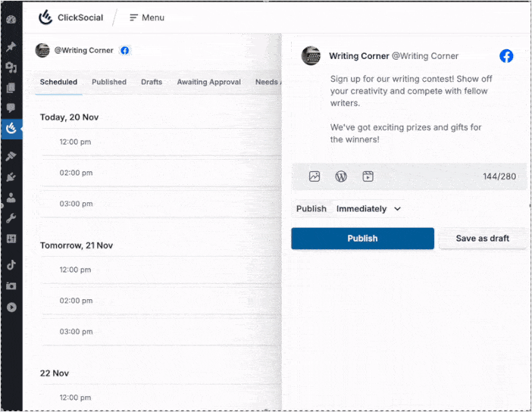Viewport: 532px width, 412px height.
Task: Click the blue Publish button
Action: coord(362,239)
